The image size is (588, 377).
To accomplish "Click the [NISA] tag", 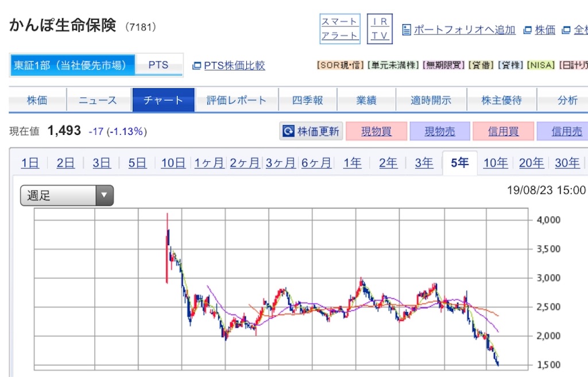I will [541, 65].
